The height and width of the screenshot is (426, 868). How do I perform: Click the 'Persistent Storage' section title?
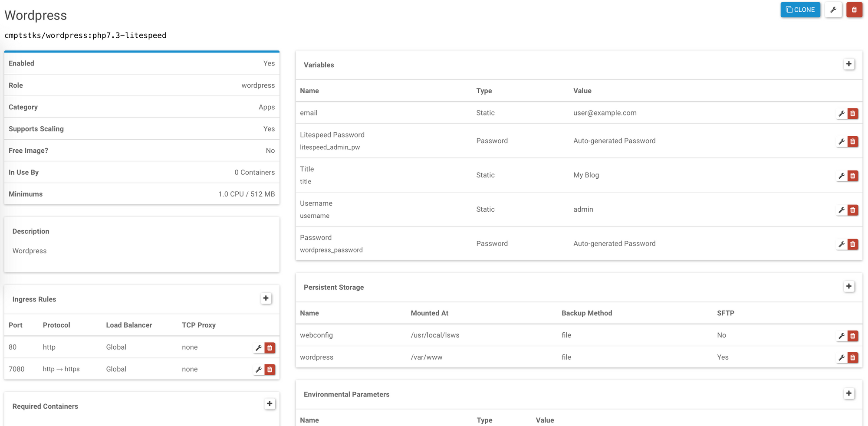pyautogui.click(x=334, y=287)
